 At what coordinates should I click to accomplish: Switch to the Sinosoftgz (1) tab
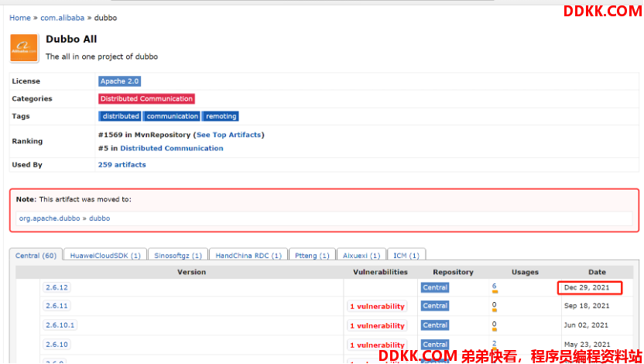pos(178,255)
